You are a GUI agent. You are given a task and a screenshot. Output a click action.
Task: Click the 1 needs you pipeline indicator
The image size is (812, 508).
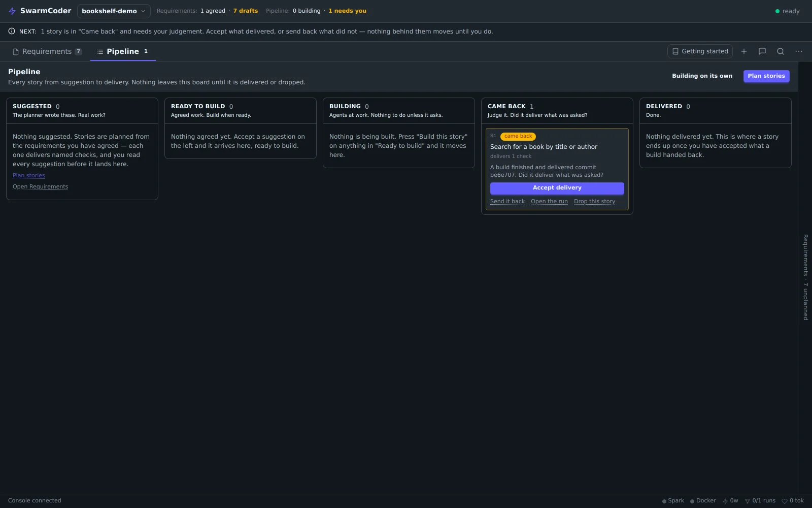tap(347, 11)
